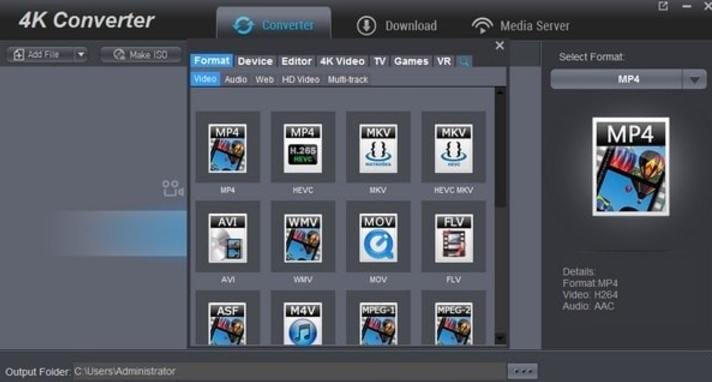712x382 pixels.
Task: Select the HEVC MKV format icon
Action: pos(454,148)
